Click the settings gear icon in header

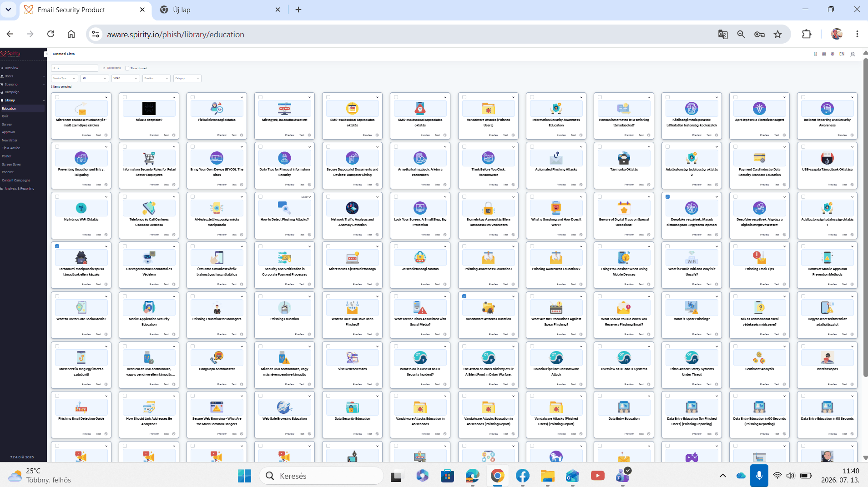coord(833,54)
